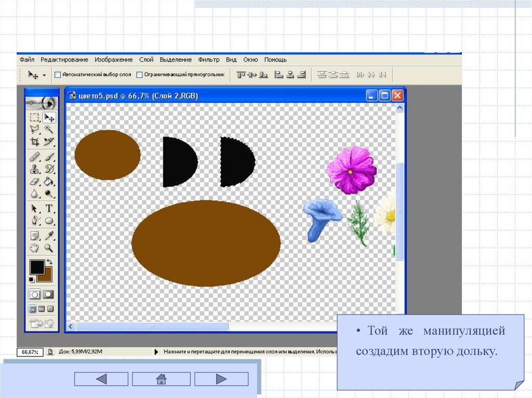Open the Фильтр menu

tap(208, 60)
